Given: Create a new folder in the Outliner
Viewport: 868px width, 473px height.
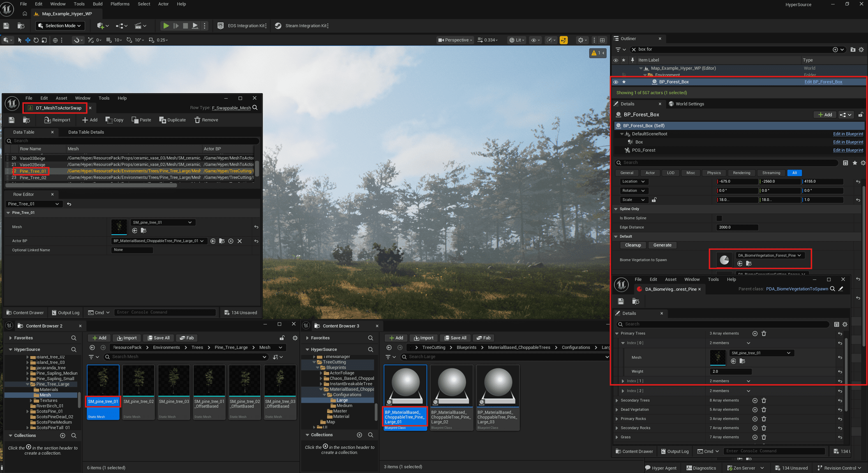Looking at the screenshot, I should (853, 49).
